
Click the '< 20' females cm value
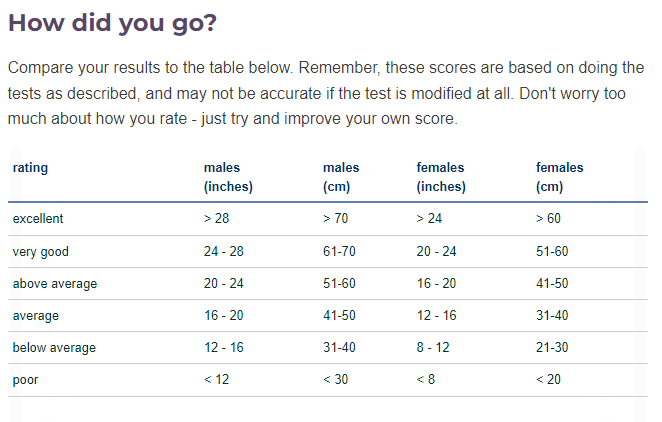[x=549, y=380]
